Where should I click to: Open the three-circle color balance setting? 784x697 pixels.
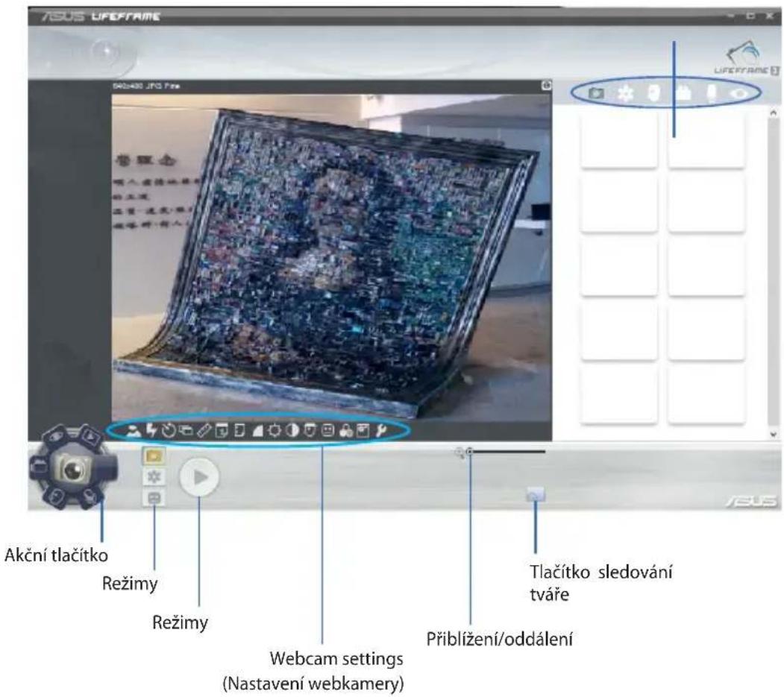tap(345, 431)
